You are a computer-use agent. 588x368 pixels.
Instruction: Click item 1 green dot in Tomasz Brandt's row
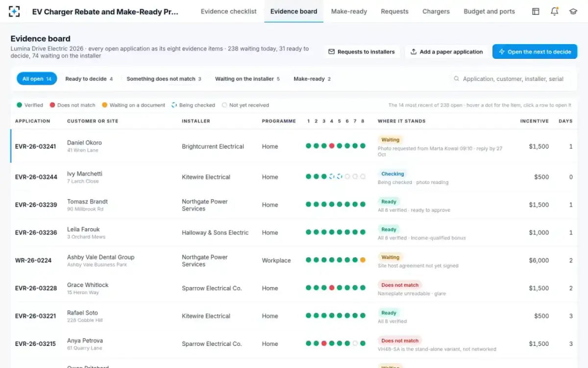point(308,205)
